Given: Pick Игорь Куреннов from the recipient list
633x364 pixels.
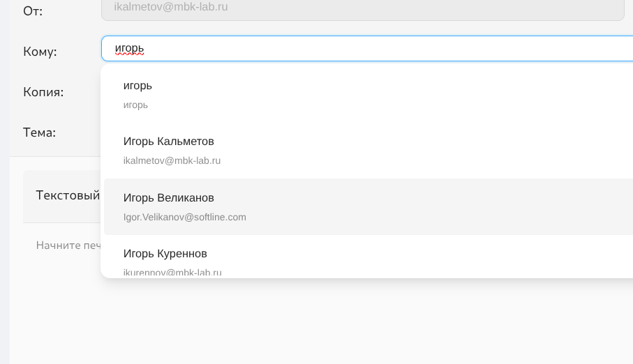Looking at the screenshot, I should point(165,254).
